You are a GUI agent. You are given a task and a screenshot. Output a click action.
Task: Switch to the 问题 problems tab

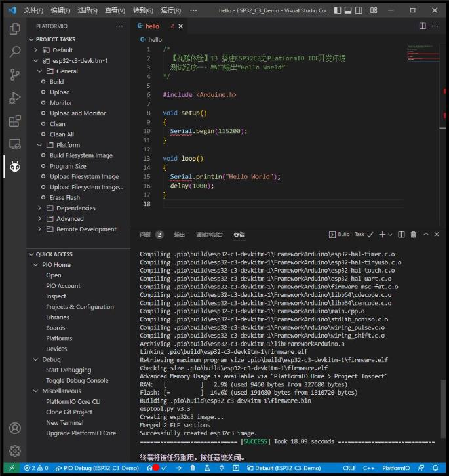[x=145, y=235]
